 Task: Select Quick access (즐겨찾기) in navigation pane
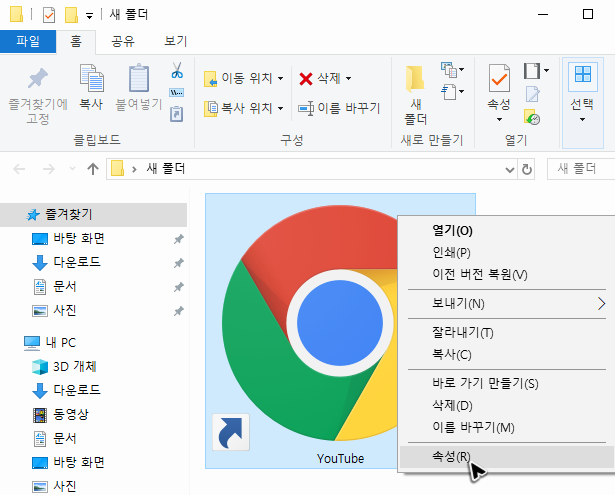click(93, 215)
